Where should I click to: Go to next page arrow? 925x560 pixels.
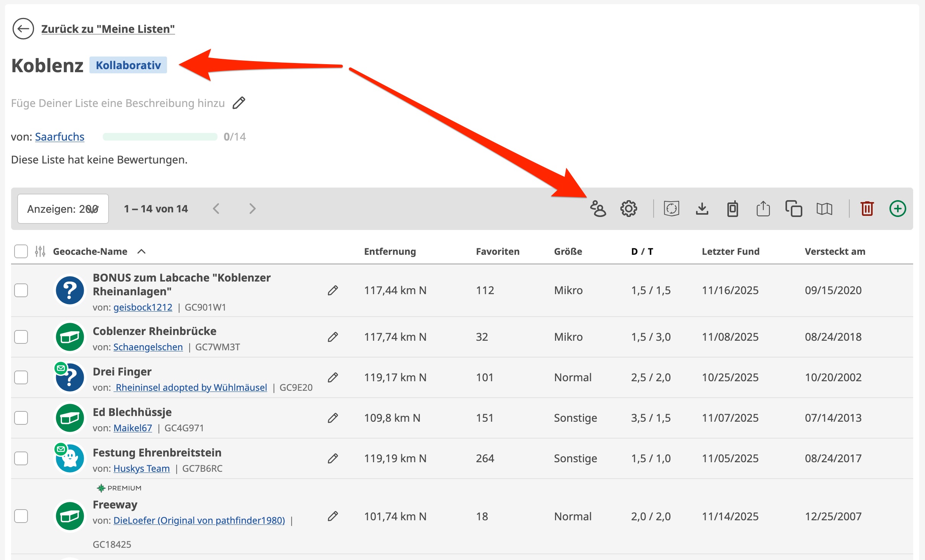(x=252, y=209)
